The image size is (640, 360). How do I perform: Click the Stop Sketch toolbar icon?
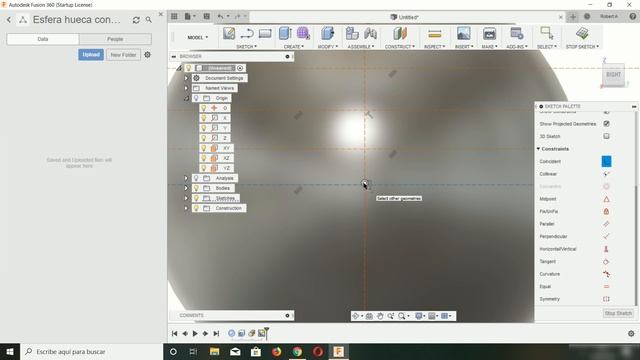(x=582, y=33)
